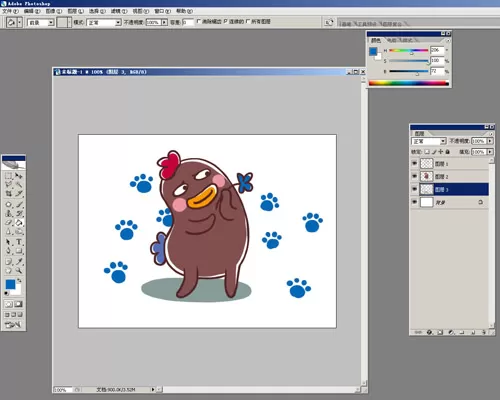Select the Lasso tool
500x400 pixels.
(9, 184)
